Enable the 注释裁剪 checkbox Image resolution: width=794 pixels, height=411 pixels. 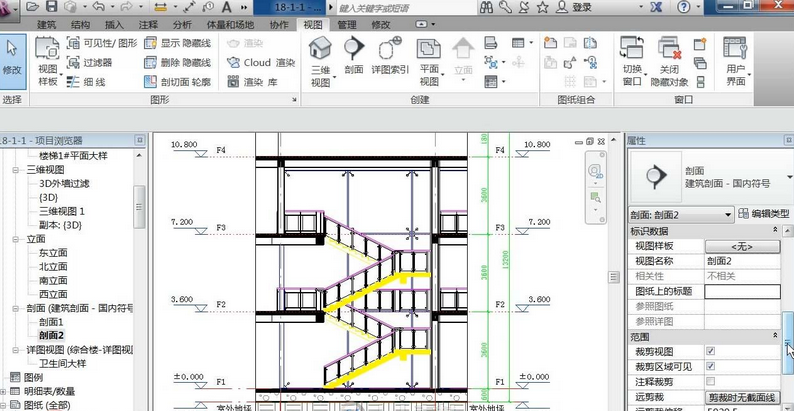[x=710, y=382]
